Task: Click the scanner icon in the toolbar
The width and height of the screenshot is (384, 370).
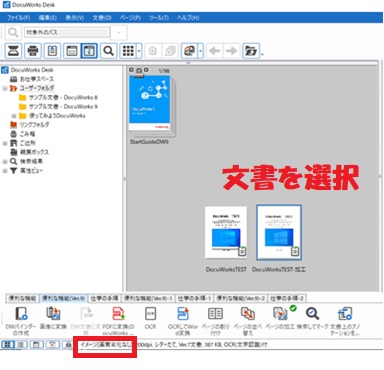Action: coord(13,51)
